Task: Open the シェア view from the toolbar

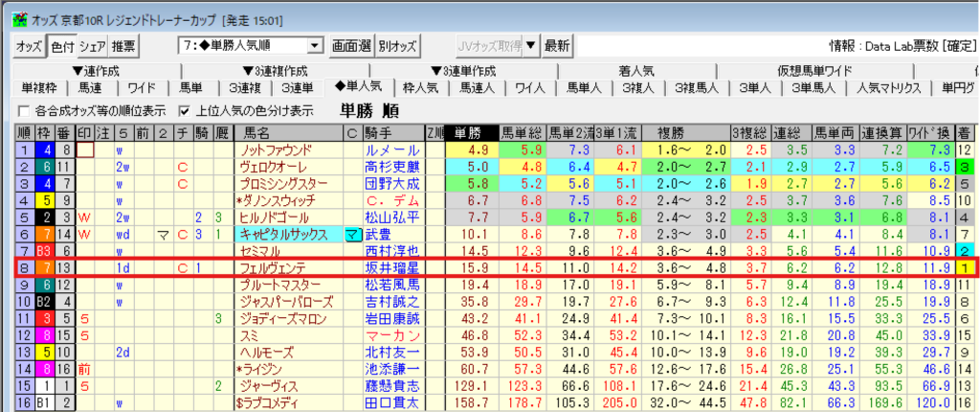Action: point(92,45)
